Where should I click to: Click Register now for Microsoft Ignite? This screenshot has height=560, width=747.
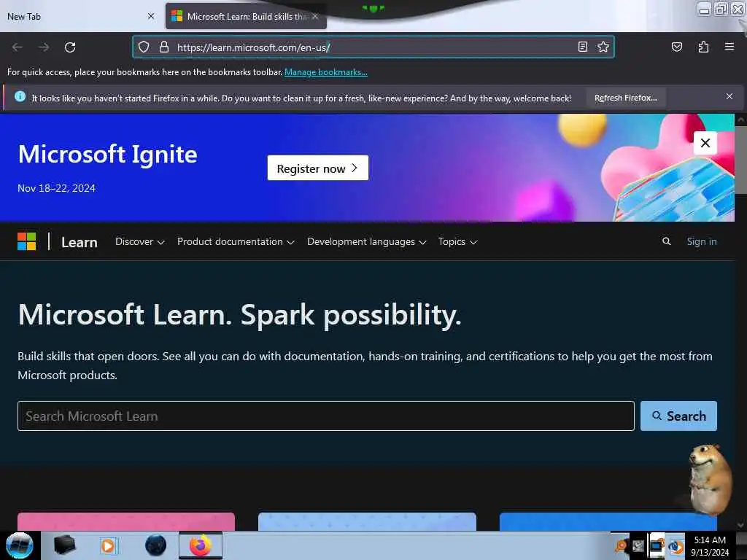click(x=318, y=168)
